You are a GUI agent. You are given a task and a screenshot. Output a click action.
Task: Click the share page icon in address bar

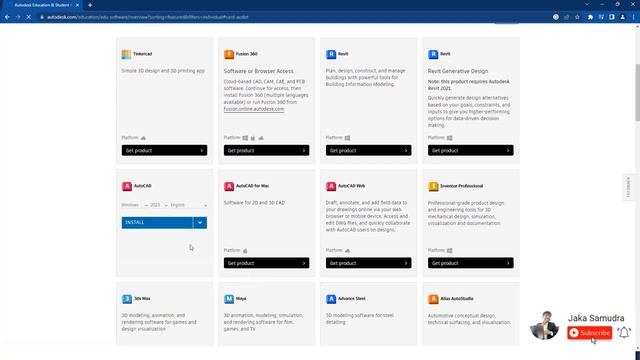tap(567, 17)
